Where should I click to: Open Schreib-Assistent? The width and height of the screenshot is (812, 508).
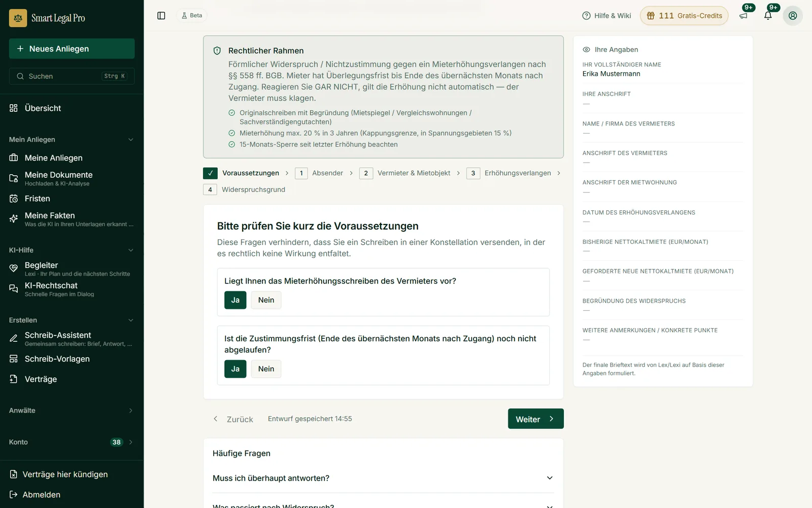tap(72, 339)
